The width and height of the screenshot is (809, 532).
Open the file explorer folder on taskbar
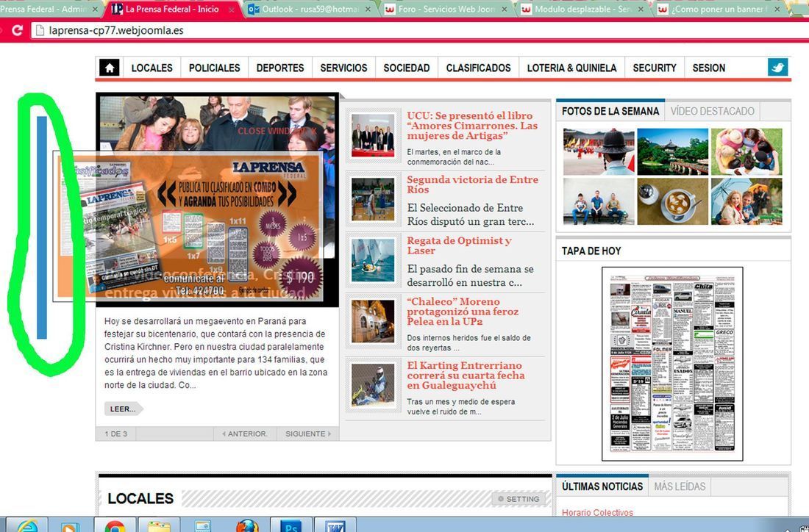[159, 525]
